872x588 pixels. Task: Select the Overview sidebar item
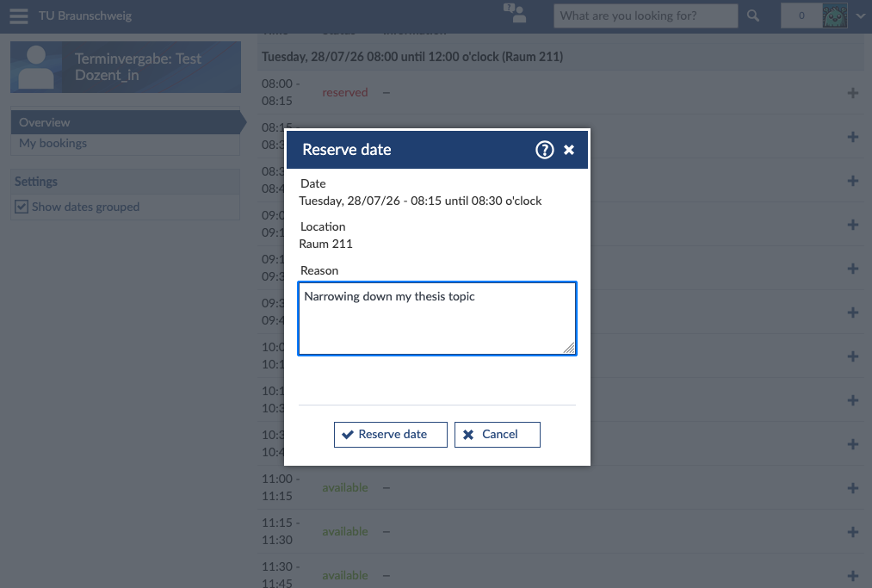pyautogui.click(x=126, y=122)
